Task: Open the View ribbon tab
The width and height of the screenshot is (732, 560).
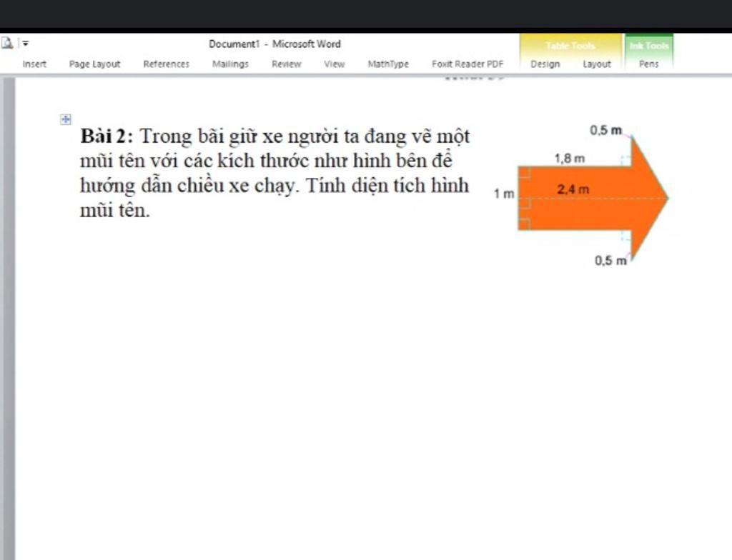Action: (x=335, y=64)
